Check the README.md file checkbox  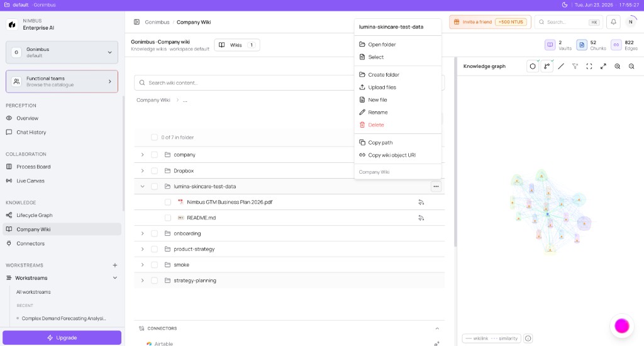[x=167, y=218]
